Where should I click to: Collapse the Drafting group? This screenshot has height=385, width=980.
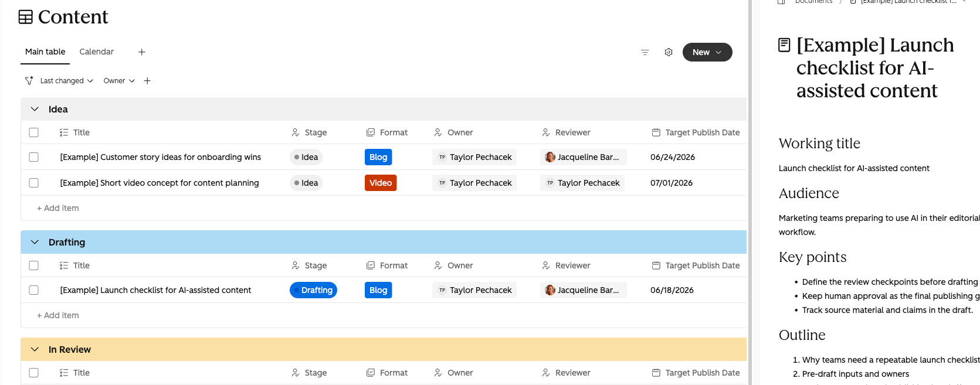click(x=35, y=242)
